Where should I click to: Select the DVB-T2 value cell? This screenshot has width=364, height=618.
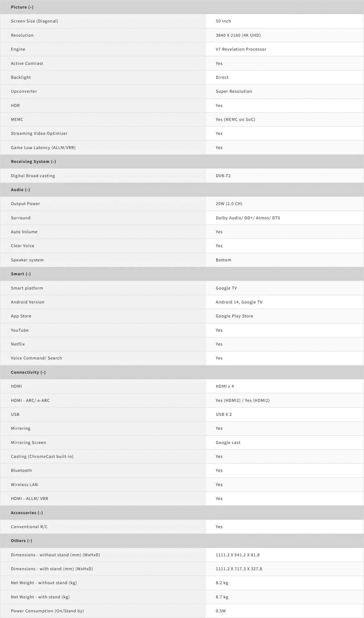(x=284, y=176)
